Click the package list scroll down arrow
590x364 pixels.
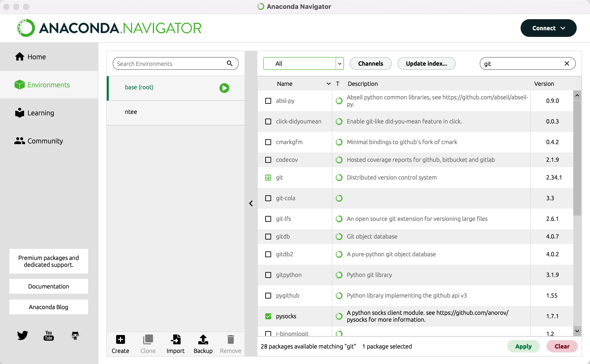577,331
